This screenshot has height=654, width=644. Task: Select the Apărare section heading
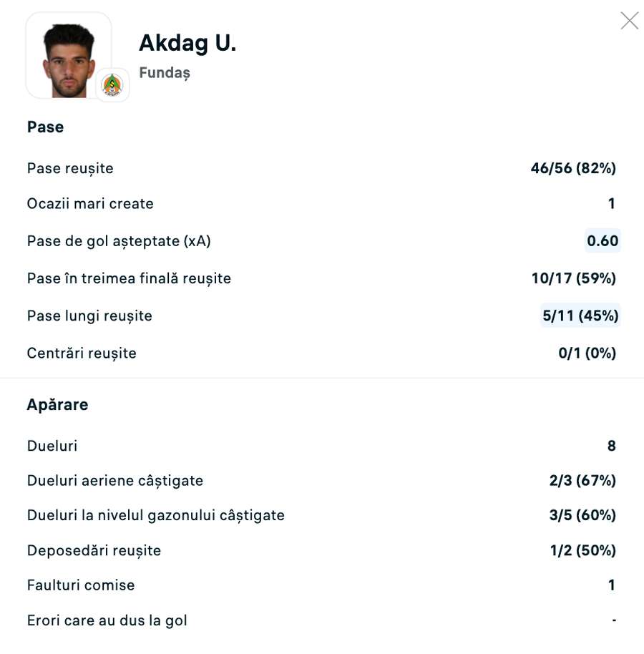(57, 404)
